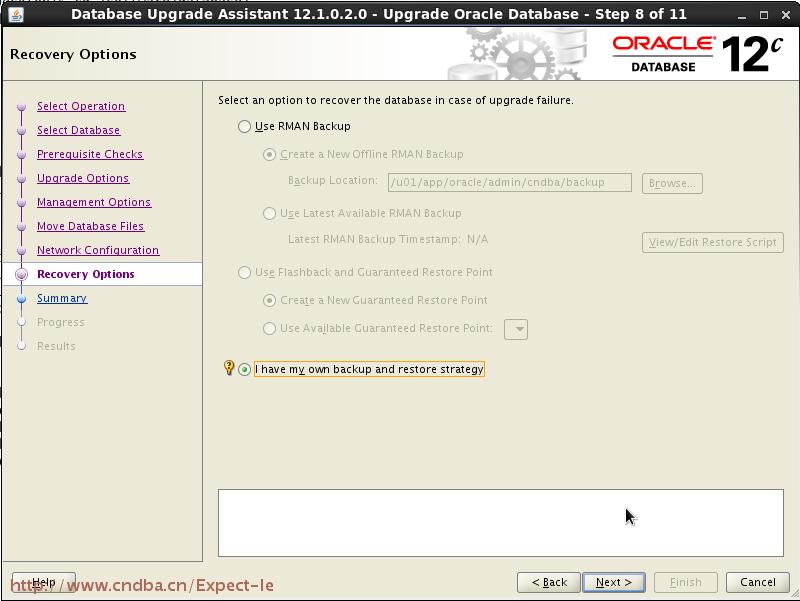Open Prerequisite Checks step

(x=90, y=154)
